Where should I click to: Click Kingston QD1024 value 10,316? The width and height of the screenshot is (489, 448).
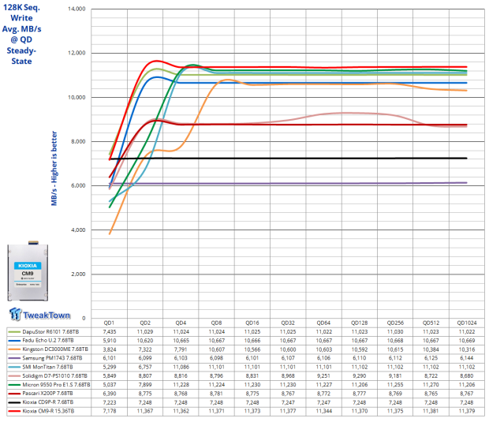(467, 349)
